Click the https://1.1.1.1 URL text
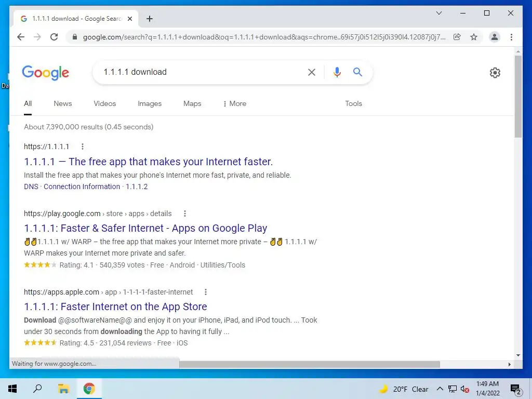 [x=46, y=147]
